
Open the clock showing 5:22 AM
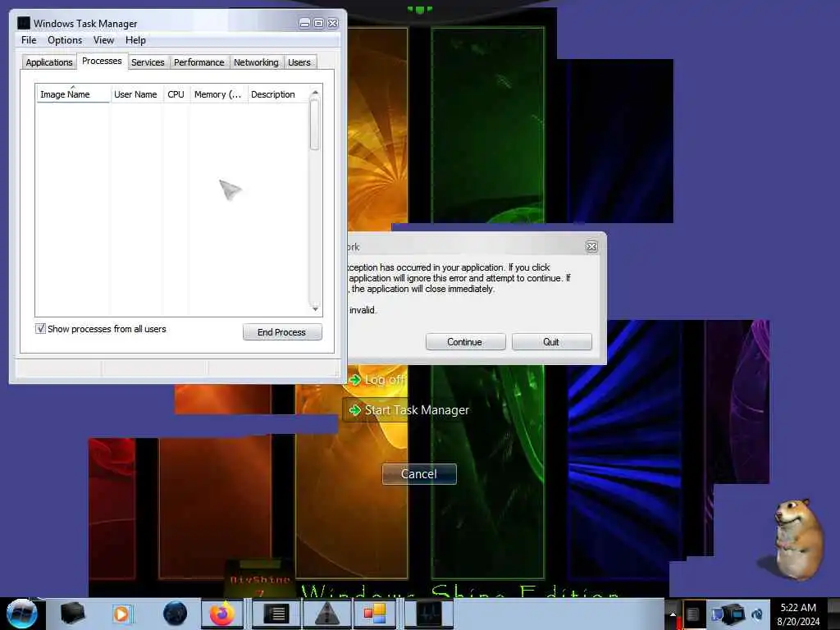(798, 608)
